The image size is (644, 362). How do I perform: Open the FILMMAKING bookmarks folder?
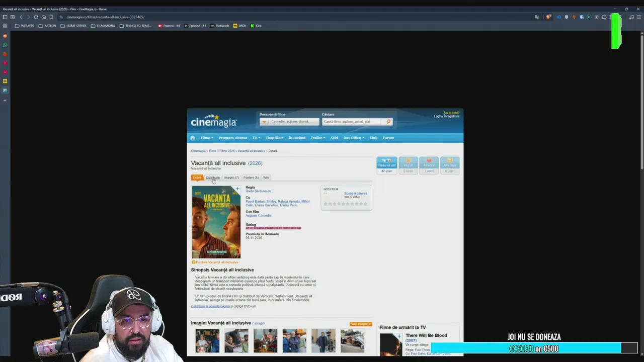pos(103,26)
